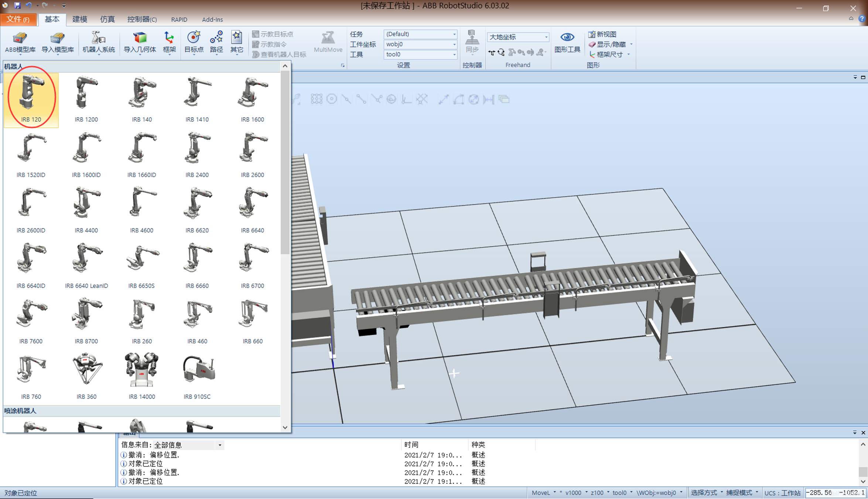
Task: Switch to the 建模 ribbon tab
Action: coord(80,19)
